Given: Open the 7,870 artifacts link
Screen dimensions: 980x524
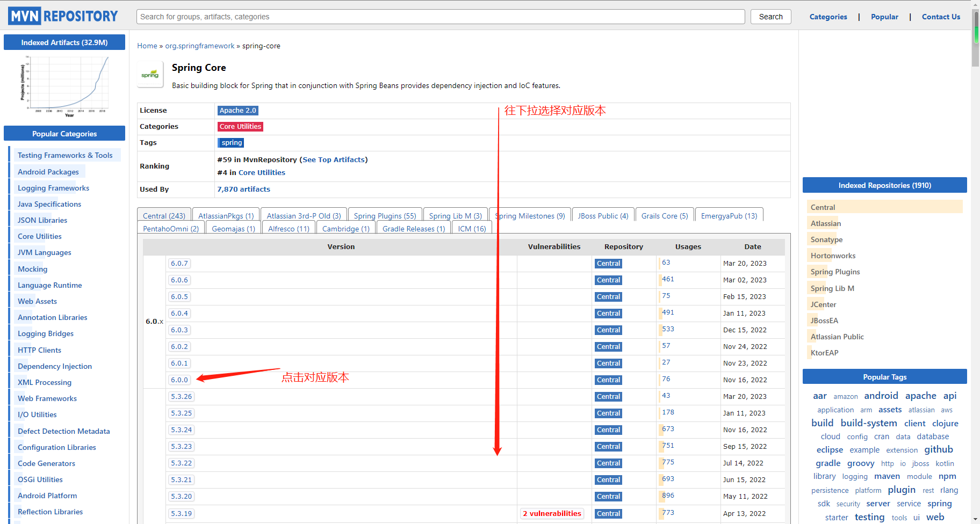Looking at the screenshot, I should pyautogui.click(x=243, y=189).
